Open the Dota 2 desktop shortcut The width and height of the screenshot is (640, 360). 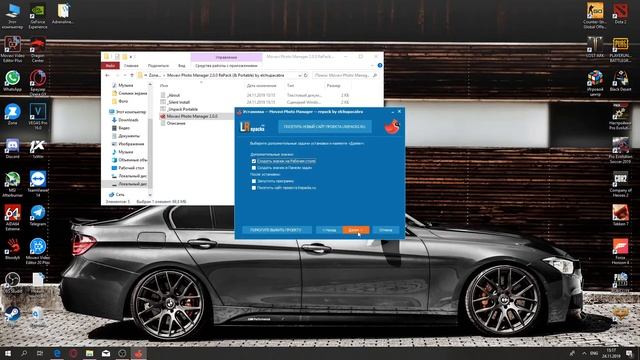(x=620, y=14)
